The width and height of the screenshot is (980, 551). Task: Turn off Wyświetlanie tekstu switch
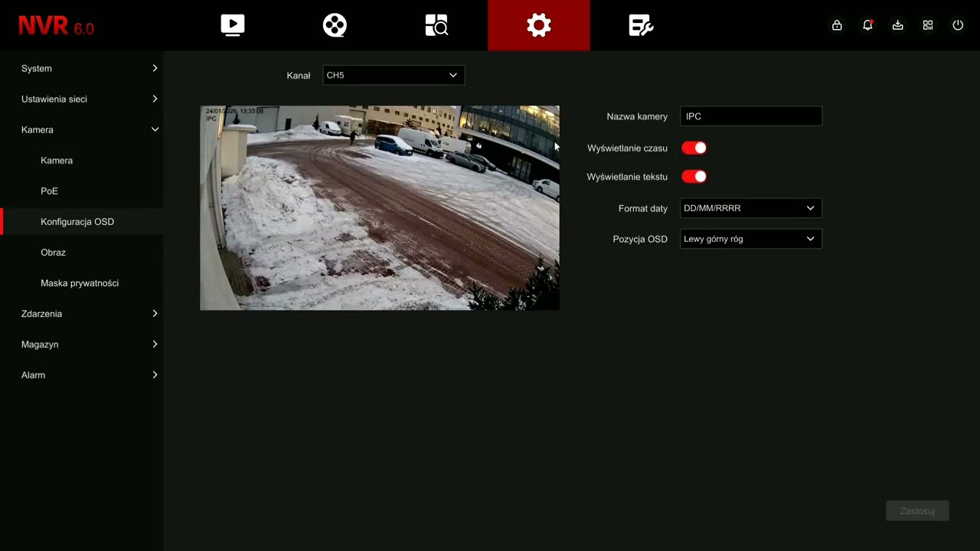pos(694,177)
